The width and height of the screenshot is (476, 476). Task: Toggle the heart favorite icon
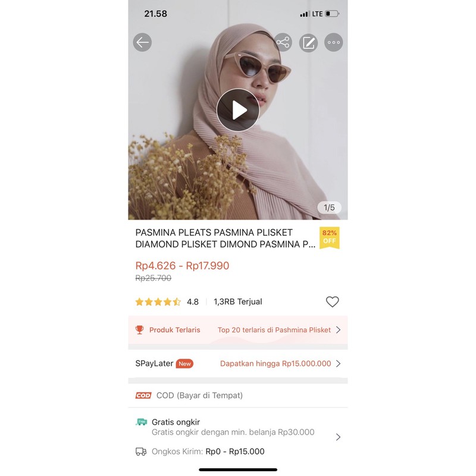tap(333, 302)
